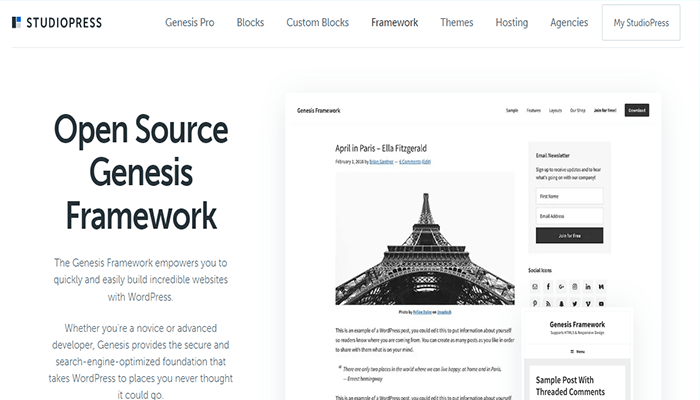Open the Themes navigation item
Screen dimensions: 700x400
(x=457, y=22)
